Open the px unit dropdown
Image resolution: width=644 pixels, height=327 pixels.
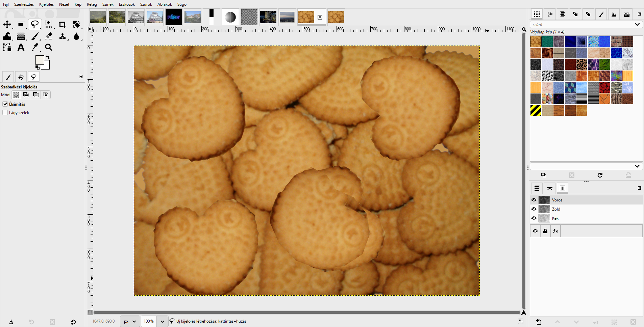pyautogui.click(x=130, y=321)
